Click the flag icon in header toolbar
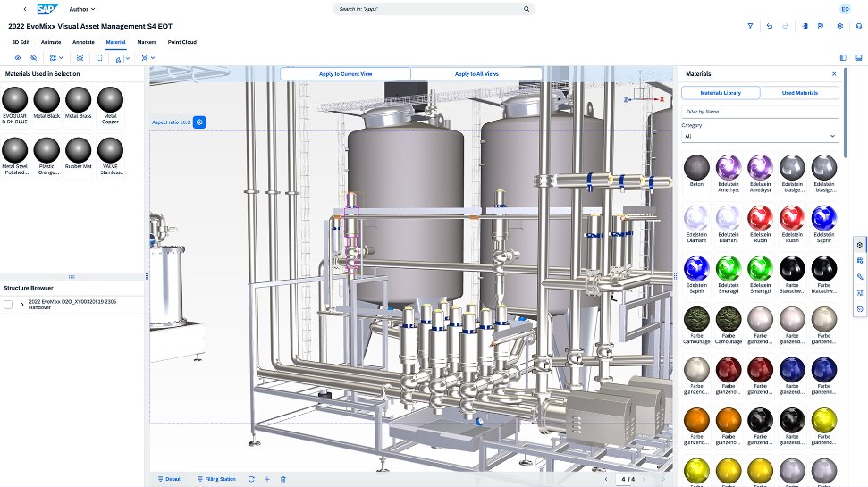This screenshot has width=868, height=487. [821, 26]
